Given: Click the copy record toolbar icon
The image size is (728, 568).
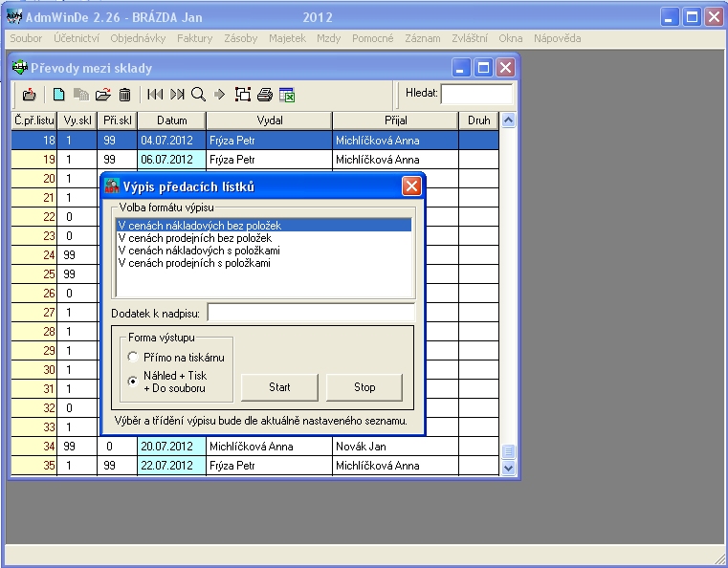Looking at the screenshot, I should coord(81,95).
